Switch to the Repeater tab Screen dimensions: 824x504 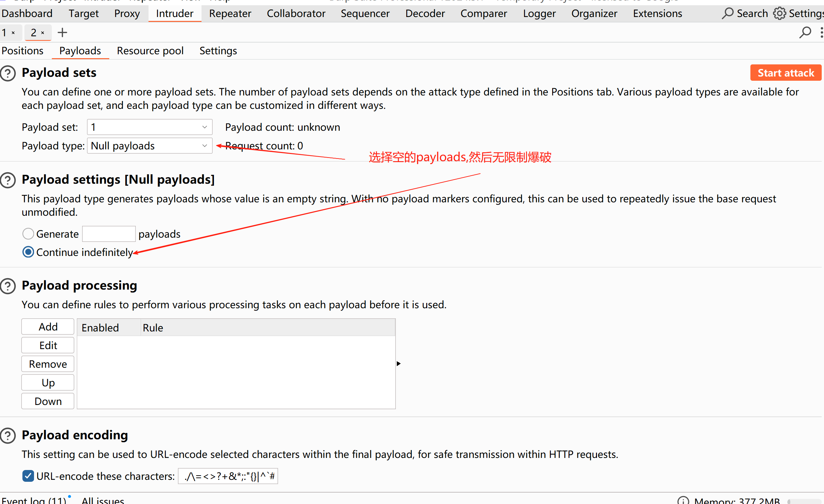(230, 13)
